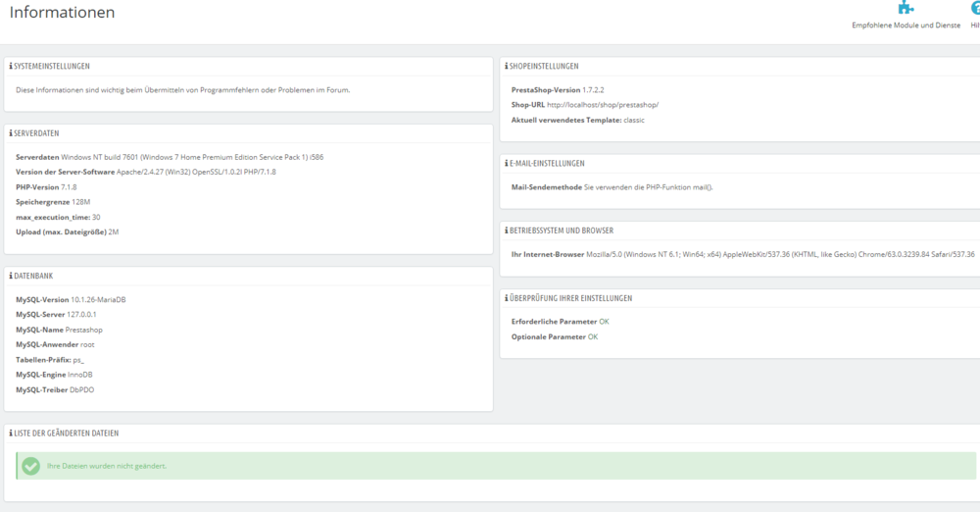Click the Windows NT build 7601 server text
The height and width of the screenshot is (512, 980).
[x=192, y=157]
